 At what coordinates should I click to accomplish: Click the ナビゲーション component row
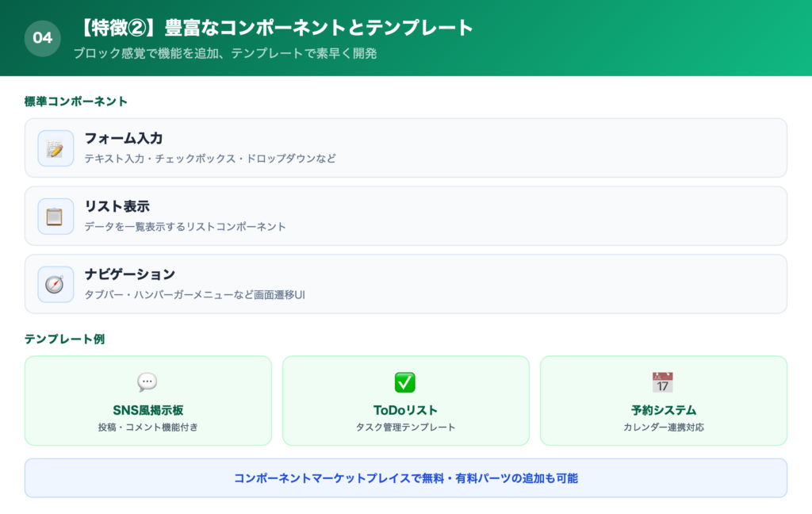point(405,283)
